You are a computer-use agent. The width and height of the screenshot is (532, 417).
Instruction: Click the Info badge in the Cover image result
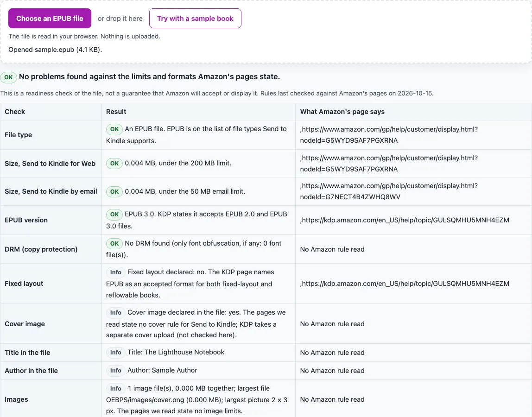116,313
